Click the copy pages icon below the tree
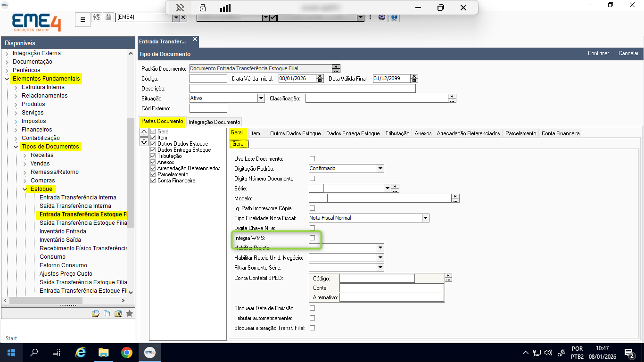Viewport: 644px width, 362px height. 107,313
